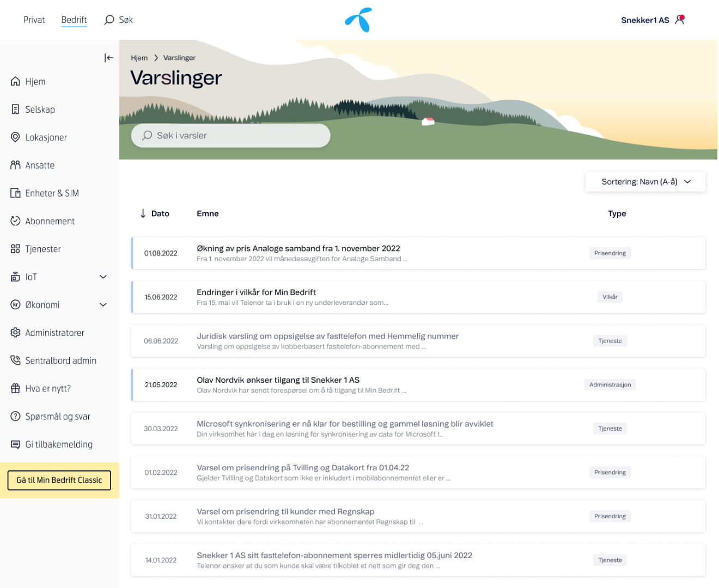The width and height of the screenshot is (719, 588).
Task: Click the Spørsmål og svar question icon
Action: (x=15, y=416)
